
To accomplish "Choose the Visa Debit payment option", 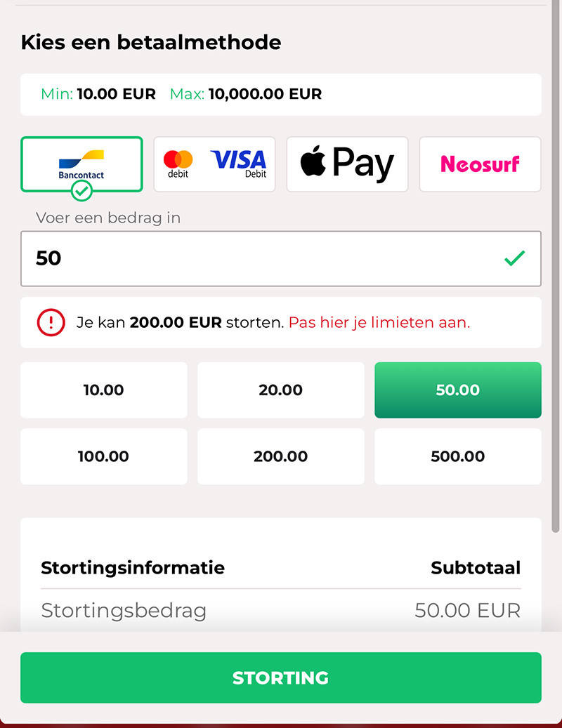I will [239, 163].
